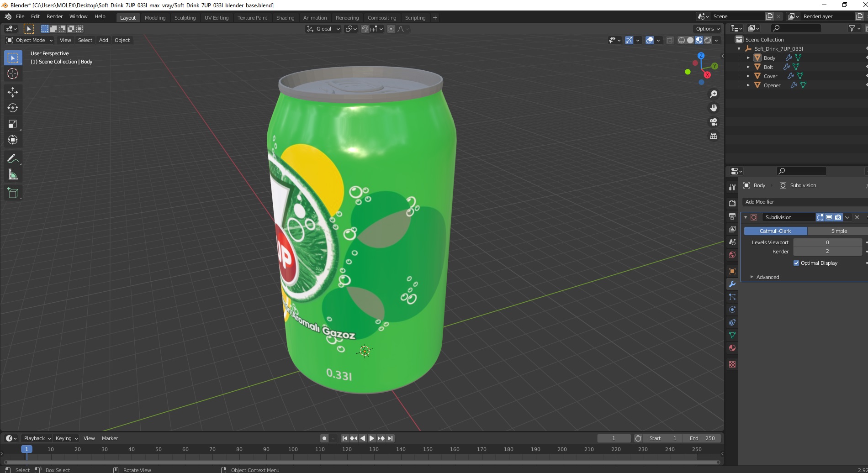The height and width of the screenshot is (473, 868).
Task: Play the animation forward
Action: (x=371, y=438)
